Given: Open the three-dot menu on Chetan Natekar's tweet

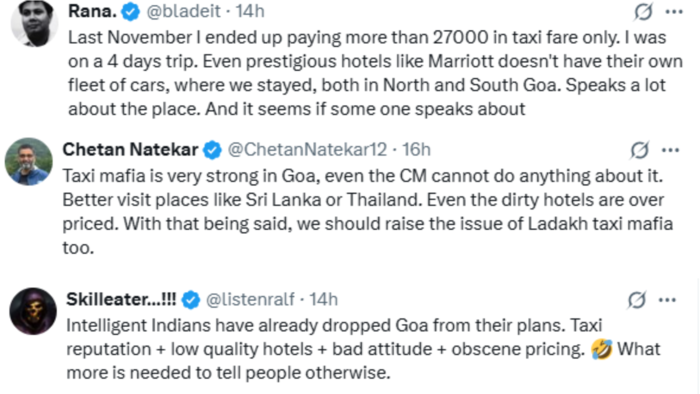Looking at the screenshot, I should 671,150.
